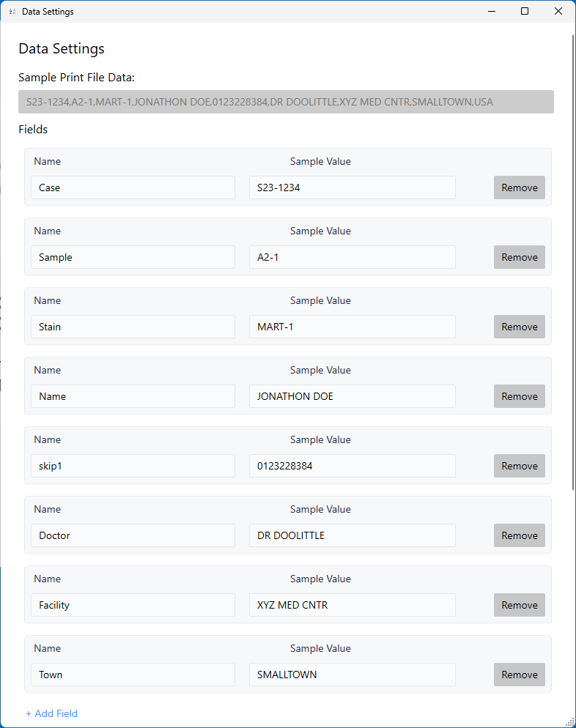Click the JONATHON DOE sample value box
Image resolution: width=576 pixels, height=728 pixels.
352,396
